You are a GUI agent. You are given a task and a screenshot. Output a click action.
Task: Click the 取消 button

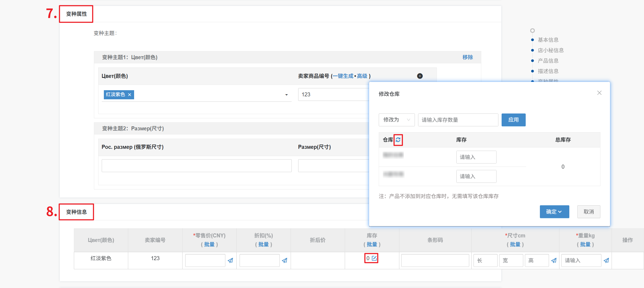pyautogui.click(x=589, y=212)
